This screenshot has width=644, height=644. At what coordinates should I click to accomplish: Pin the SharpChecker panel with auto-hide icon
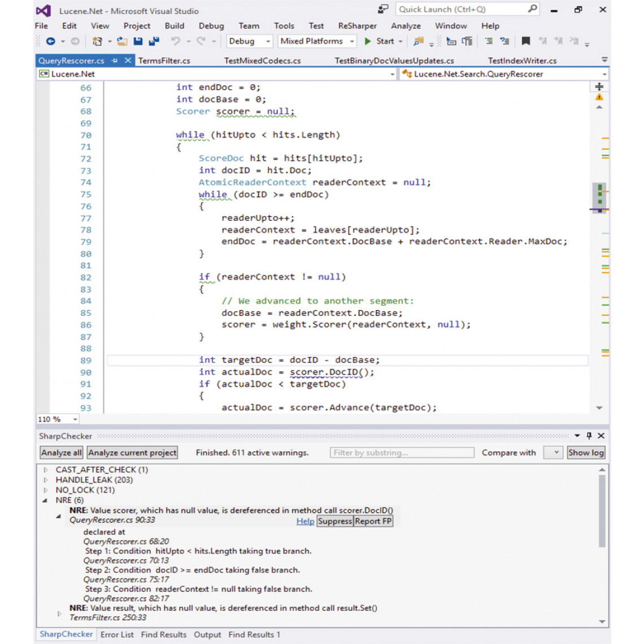589,436
